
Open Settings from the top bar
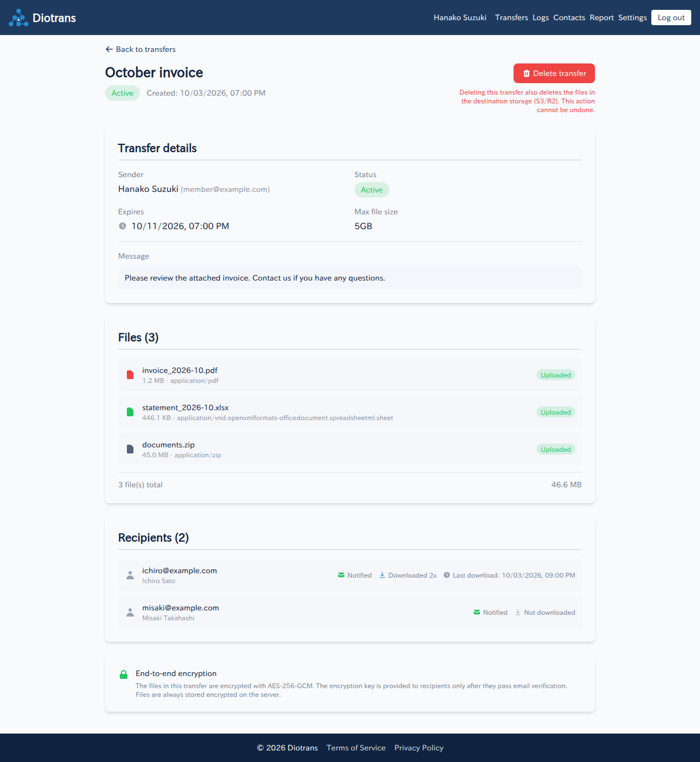pyautogui.click(x=632, y=18)
